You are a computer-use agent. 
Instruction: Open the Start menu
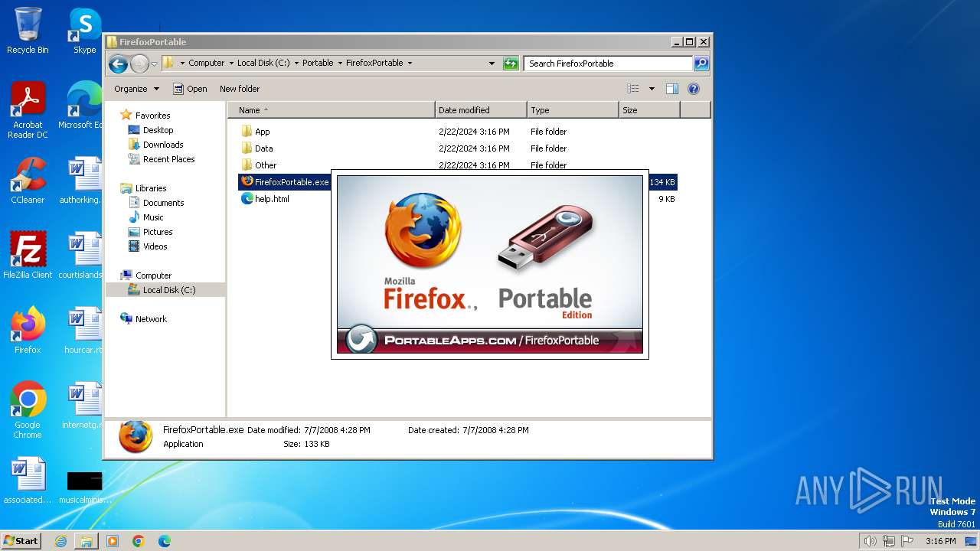click(x=21, y=541)
